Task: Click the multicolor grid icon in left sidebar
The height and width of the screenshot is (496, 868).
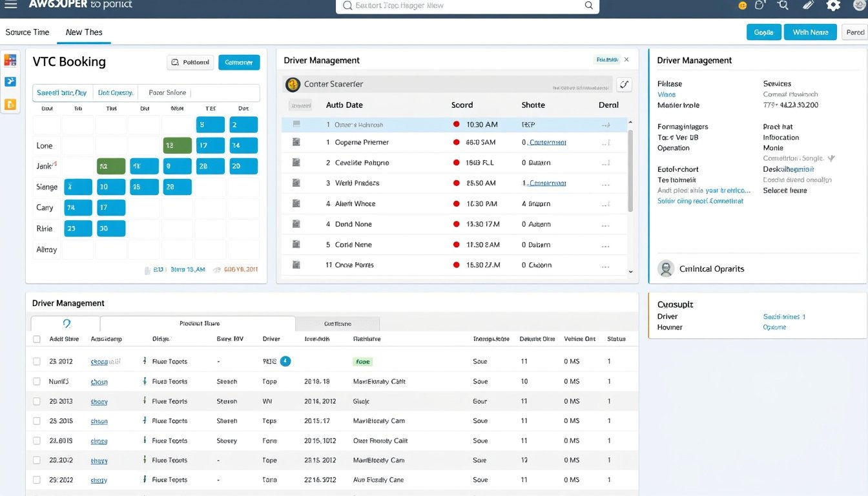Action: point(10,60)
